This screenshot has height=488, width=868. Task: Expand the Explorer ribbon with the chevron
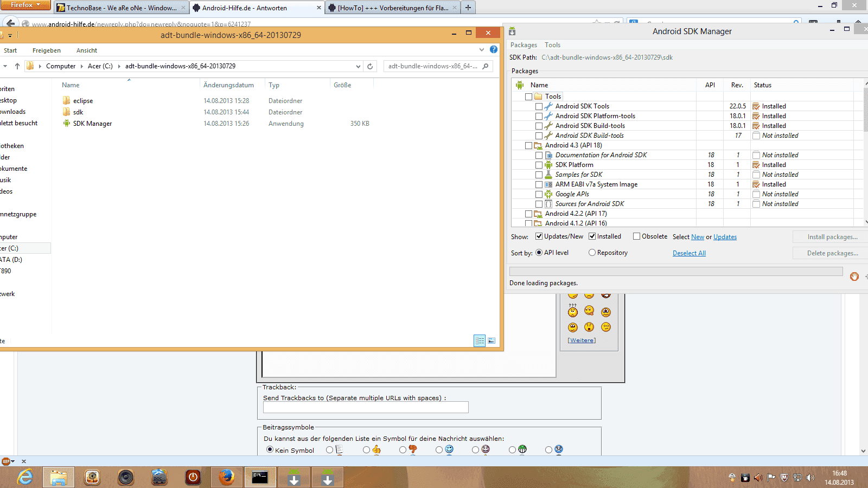coord(482,49)
